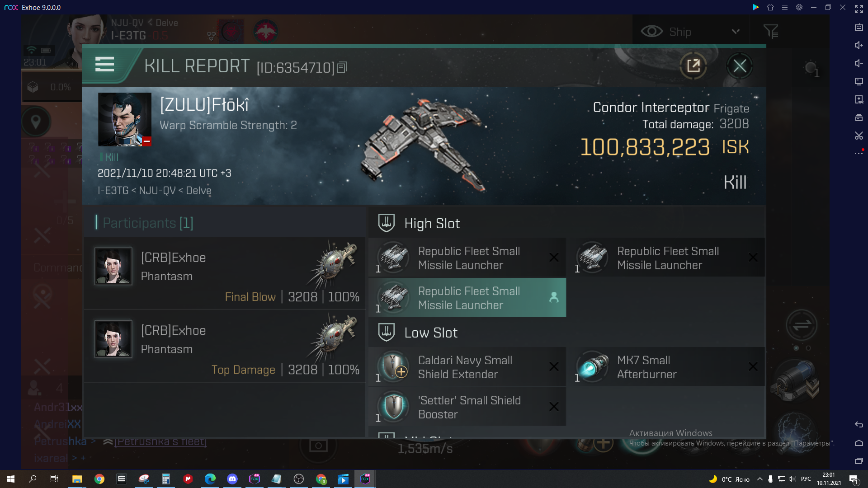The width and height of the screenshot is (868, 488).
Task: Click the Low Slot section icon
Action: pos(387,333)
